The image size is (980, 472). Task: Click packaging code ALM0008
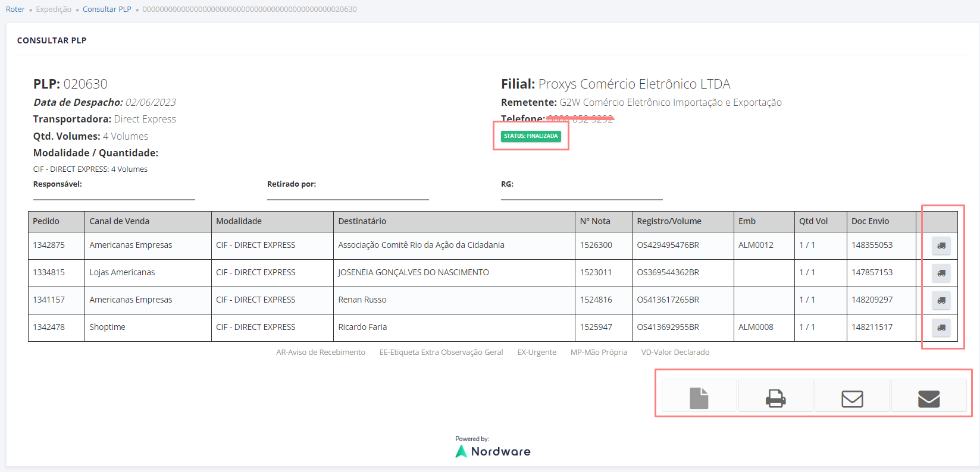point(756,327)
